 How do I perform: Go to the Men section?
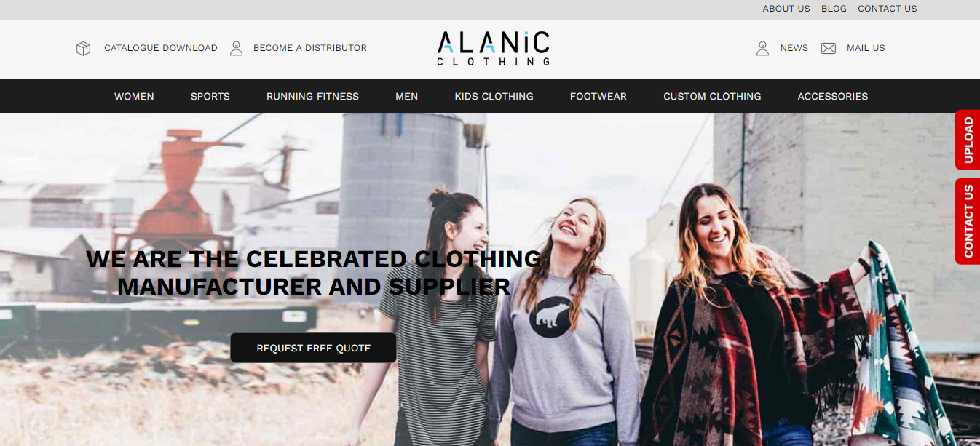pos(407,96)
